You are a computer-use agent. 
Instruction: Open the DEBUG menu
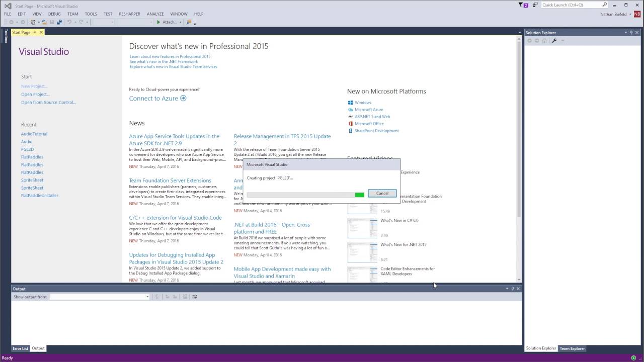(54, 14)
